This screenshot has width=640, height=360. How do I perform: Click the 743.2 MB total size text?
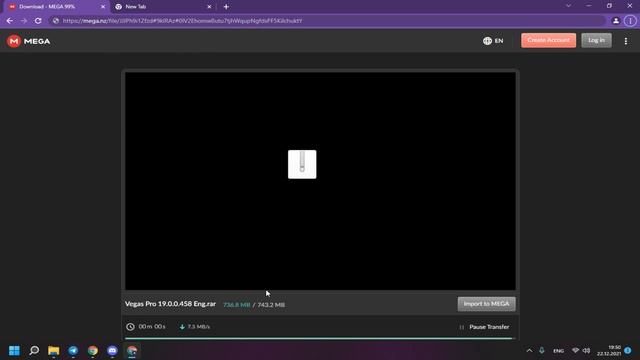[x=271, y=305]
